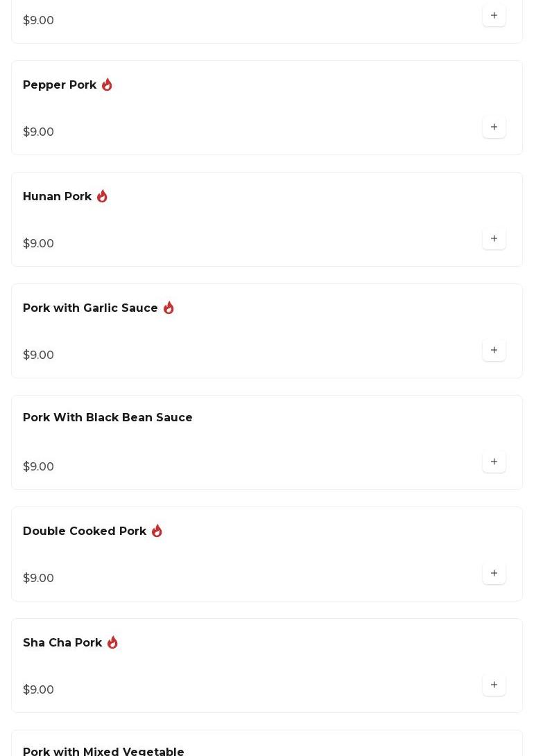Open the Hunan Pork item title
The width and height of the screenshot is (534, 756).
(58, 197)
